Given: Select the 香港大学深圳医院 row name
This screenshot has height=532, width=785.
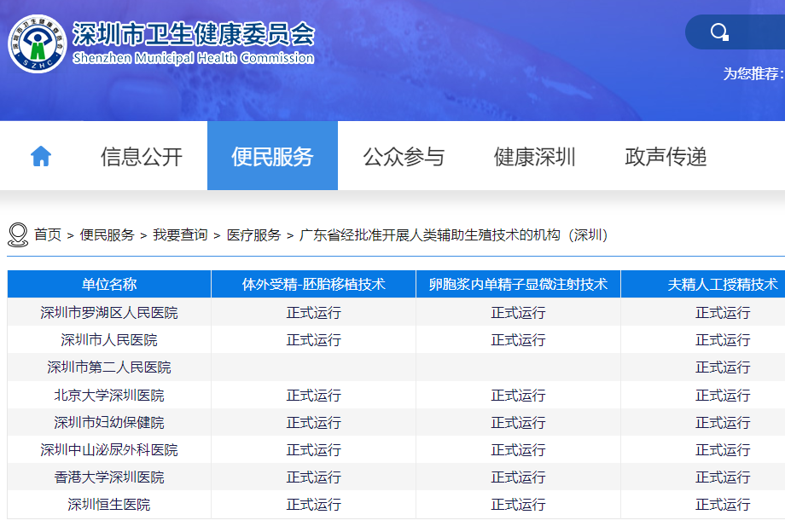Looking at the screenshot, I should pyautogui.click(x=109, y=477).
